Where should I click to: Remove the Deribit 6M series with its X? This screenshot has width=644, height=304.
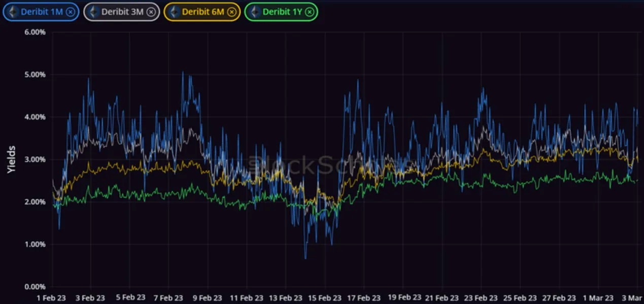231,12
